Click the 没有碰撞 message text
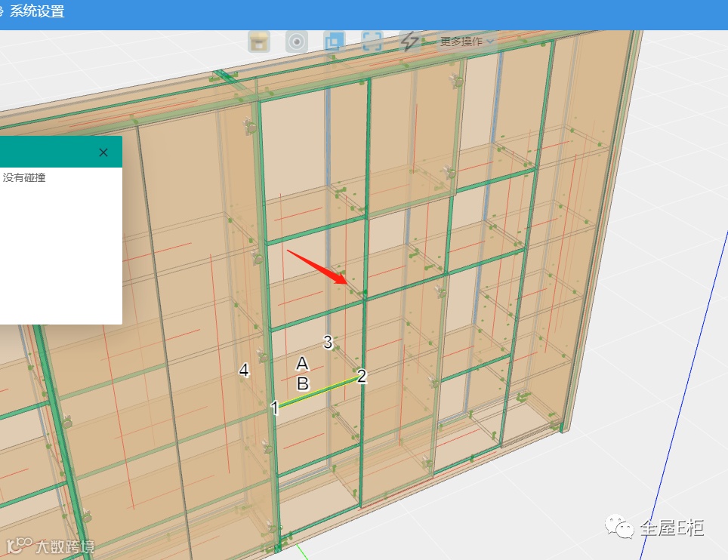728x560 pixels. point(24,177)
